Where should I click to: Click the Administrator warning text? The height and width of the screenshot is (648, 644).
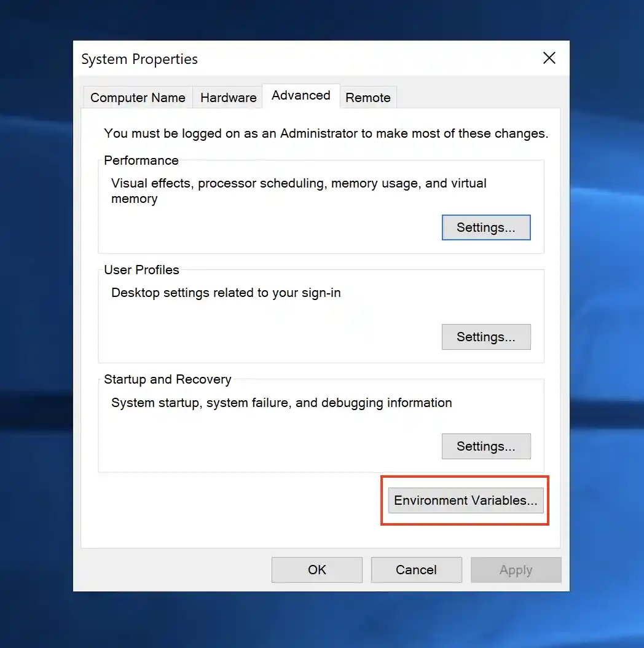pyautogui.click(x=325, y=133)
